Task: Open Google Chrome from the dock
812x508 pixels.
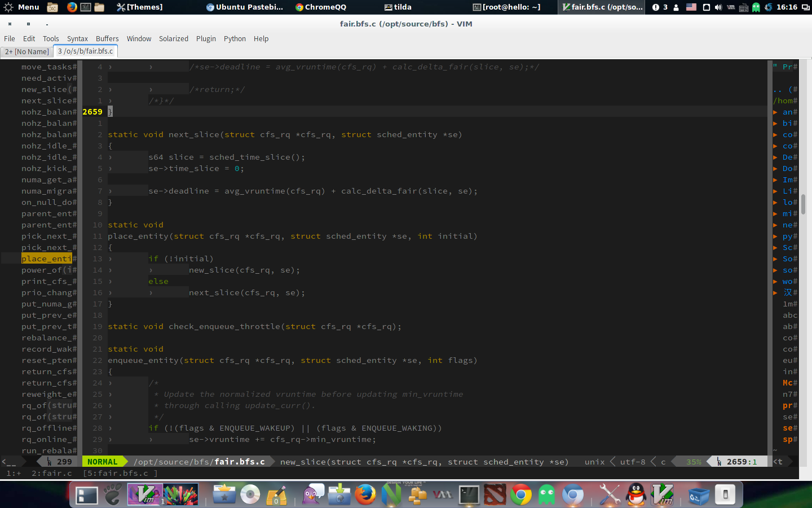Action: 520,495
